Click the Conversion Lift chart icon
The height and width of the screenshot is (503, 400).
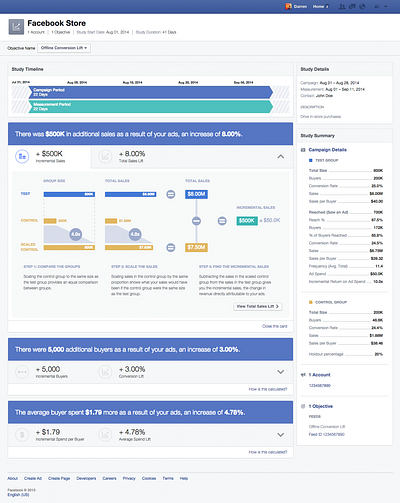105,372
